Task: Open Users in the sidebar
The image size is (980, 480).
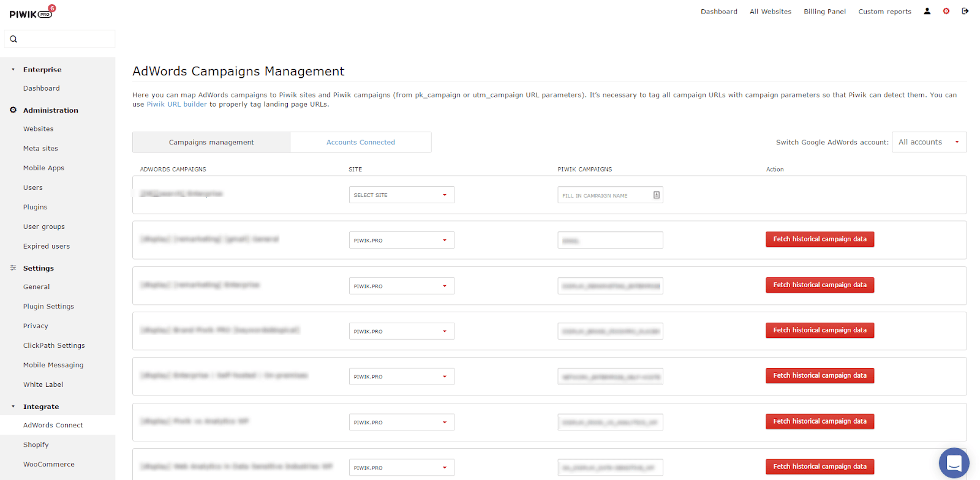Action: 33,187
